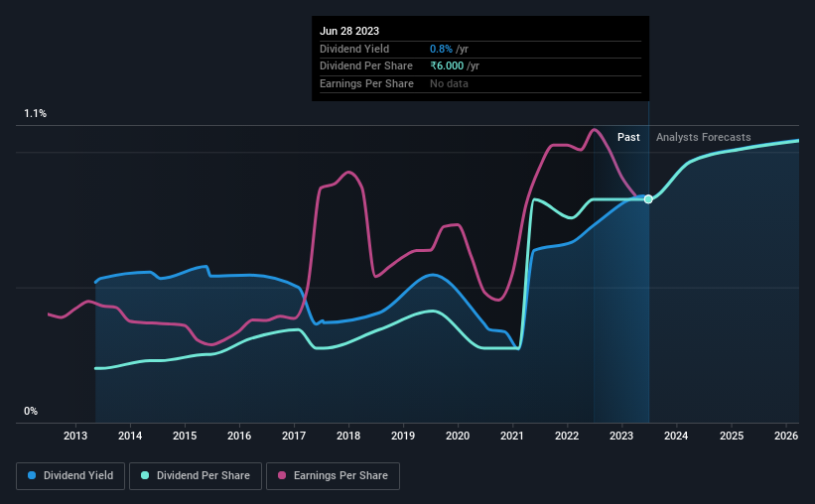This screenshot has height=504, width=815.
Task: Click the Earnings Per Share tooltip row label
Action: click(x=366, y=83)
